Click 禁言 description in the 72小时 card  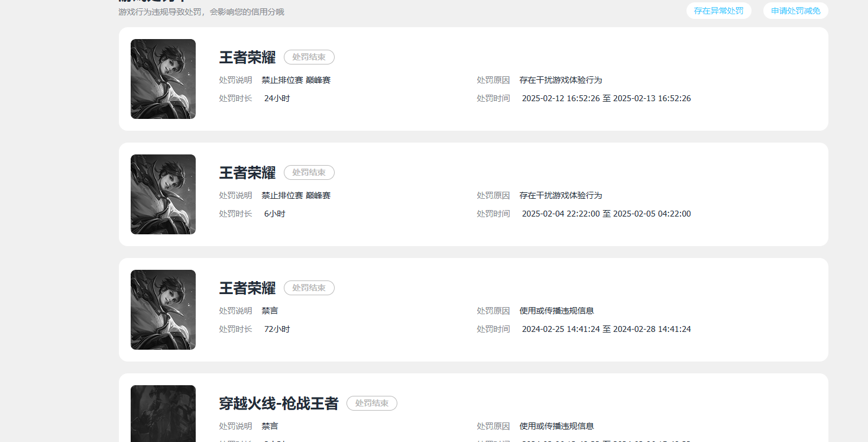[270, 311]
